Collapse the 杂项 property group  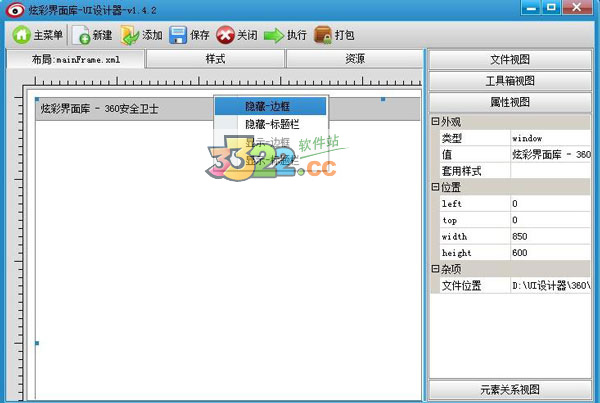click(x=435, y=269)
